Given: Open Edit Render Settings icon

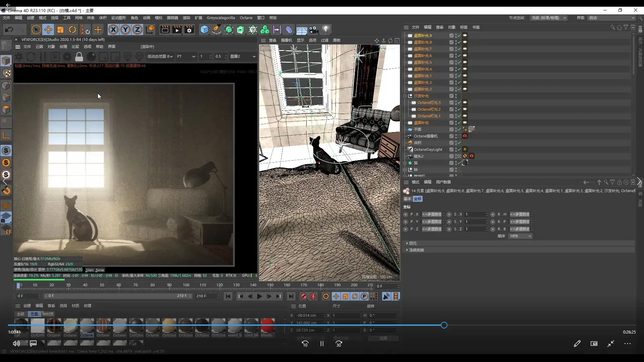Looking at the screenshot, I should click(189, 30).
